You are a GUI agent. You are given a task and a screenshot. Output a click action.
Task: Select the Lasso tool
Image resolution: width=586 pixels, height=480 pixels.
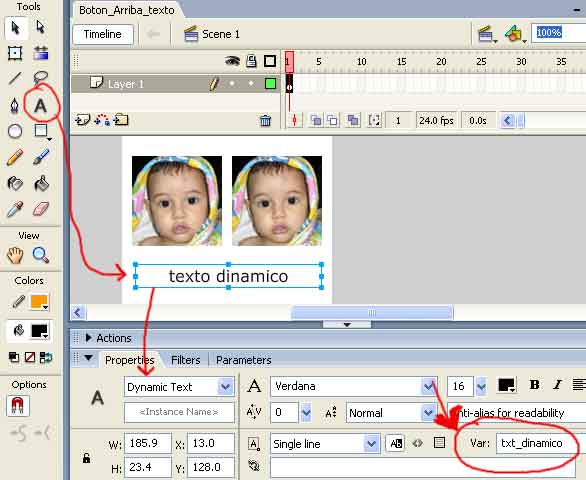click(40, 77)
